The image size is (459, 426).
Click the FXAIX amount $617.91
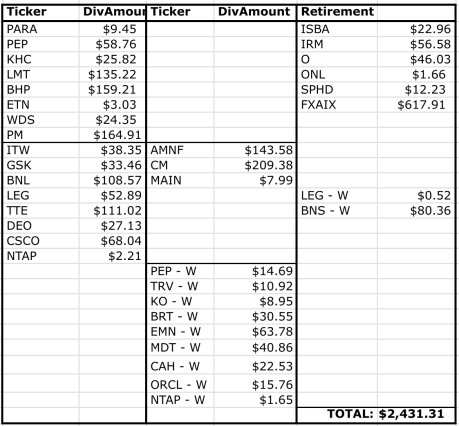tap(416, 105)
